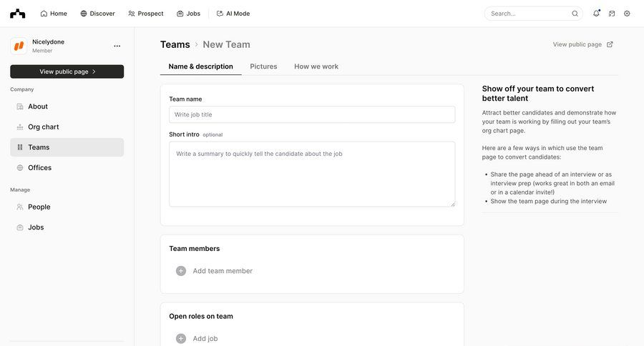Click the black View public page button

coord(67,71)
